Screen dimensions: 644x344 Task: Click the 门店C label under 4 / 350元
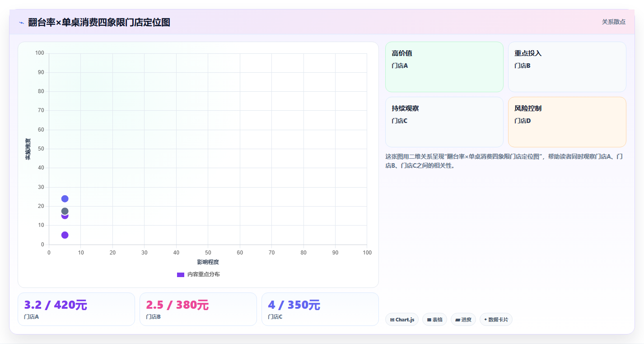[x=275, y=317]
